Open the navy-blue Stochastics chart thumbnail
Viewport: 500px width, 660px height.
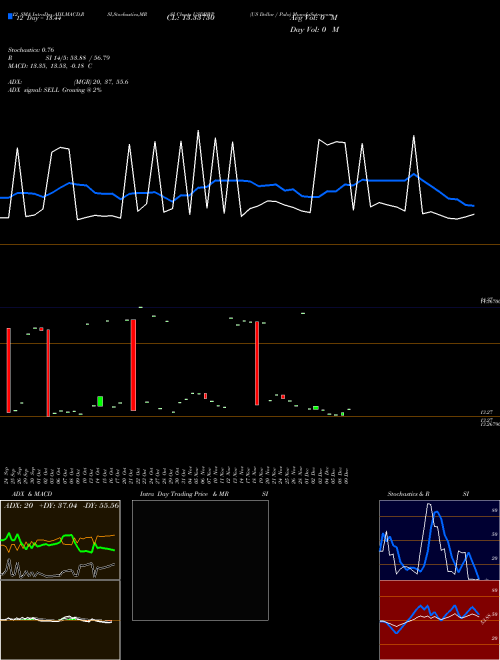click(439, 540)
